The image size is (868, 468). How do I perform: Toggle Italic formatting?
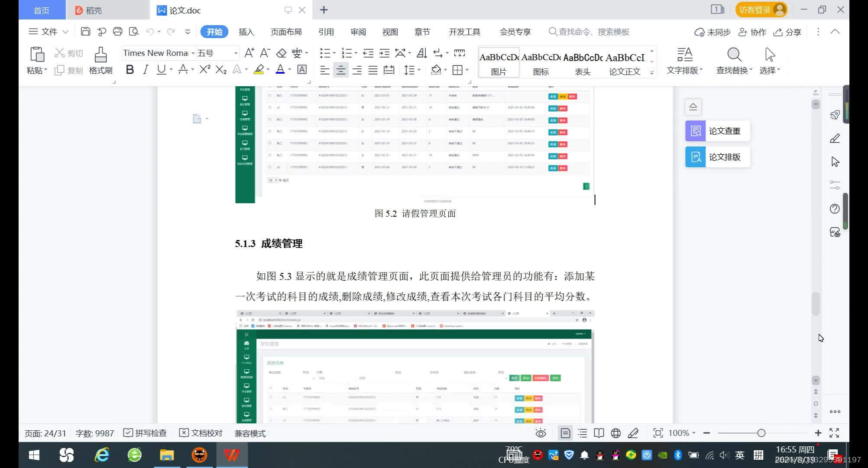[x=146, y=69]
